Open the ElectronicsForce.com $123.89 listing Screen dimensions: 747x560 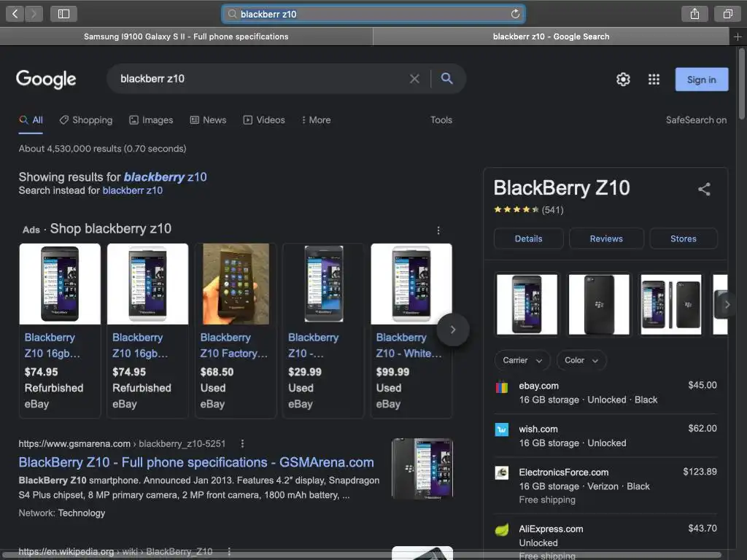pos(605,486)
